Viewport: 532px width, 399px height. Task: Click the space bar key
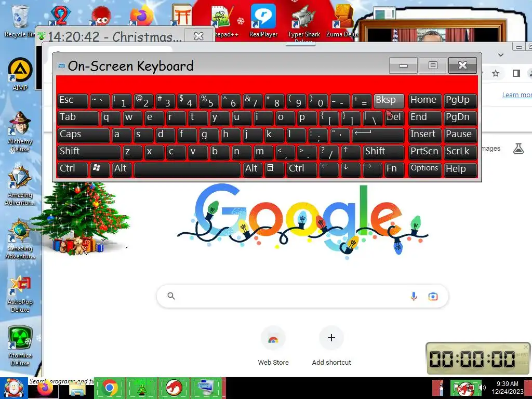pos(187,169)
